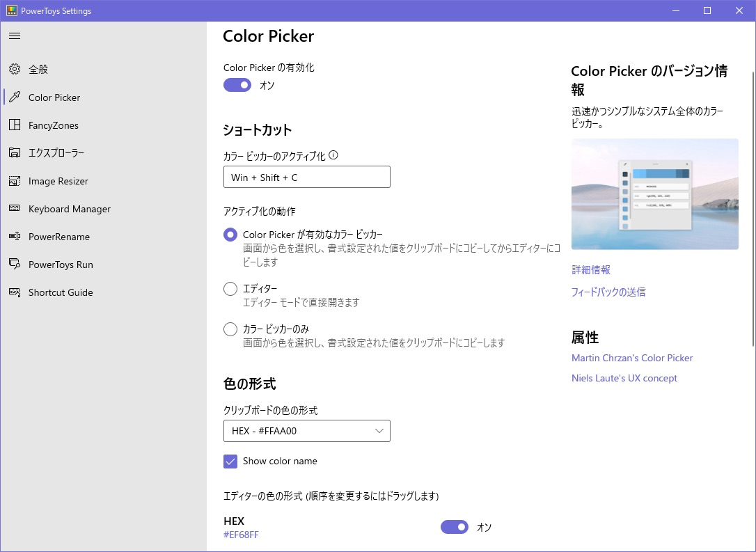The height and width of the screenshot is (552, 756).
Task: Click the フィードバックの送信 link
Action: [608, 292]
